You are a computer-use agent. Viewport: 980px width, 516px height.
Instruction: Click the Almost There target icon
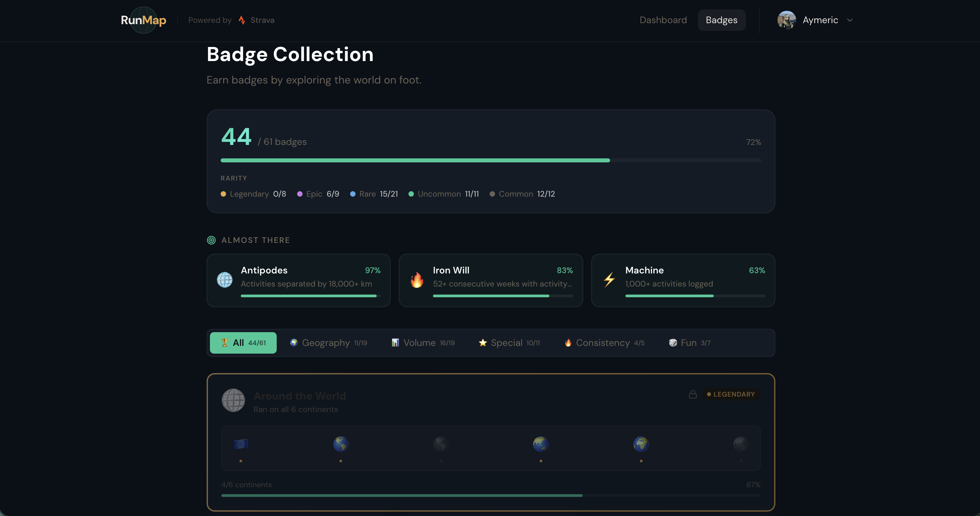211,240
